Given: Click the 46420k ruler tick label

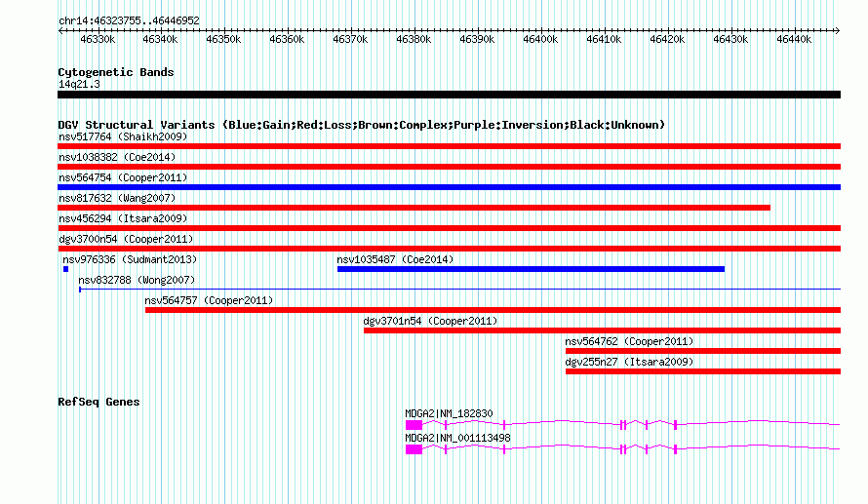Looking at the screenshot, I should pyautogui.click(x=667, y=39).
